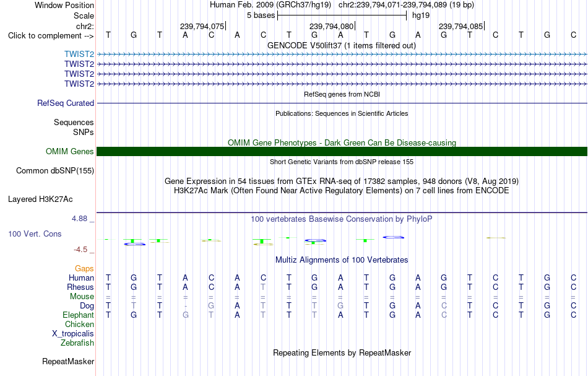Click the Human Feb. 2009 (GRCh37/hg19) assembly title
The height and width of the screenshot is (376, 588).
(270, 5)
